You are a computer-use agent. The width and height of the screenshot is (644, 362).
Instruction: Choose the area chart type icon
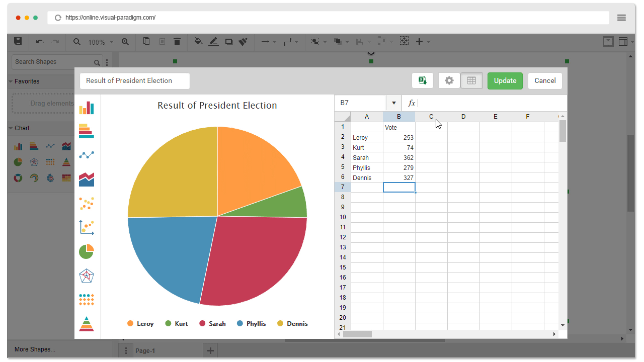[x=87, y=179]
